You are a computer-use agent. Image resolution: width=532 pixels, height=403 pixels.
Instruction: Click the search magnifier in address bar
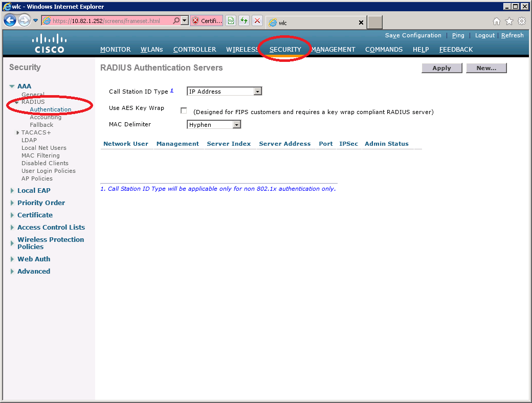tap(176, 20)
